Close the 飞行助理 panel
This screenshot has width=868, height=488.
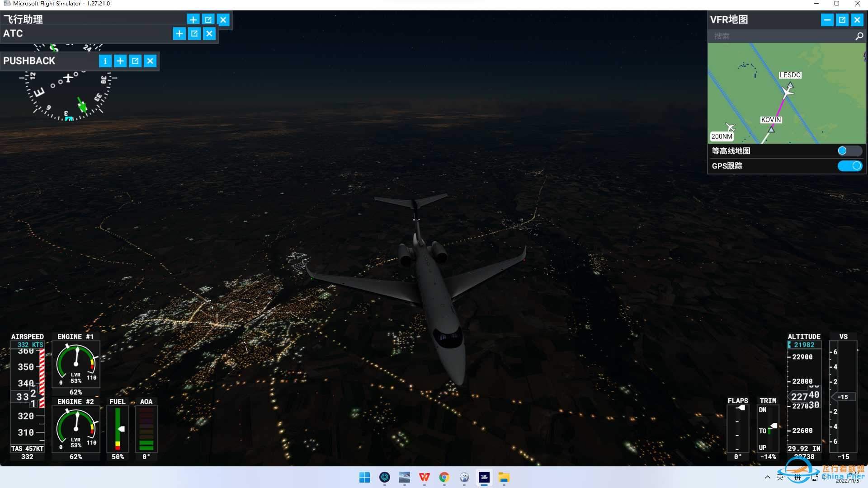223,20
